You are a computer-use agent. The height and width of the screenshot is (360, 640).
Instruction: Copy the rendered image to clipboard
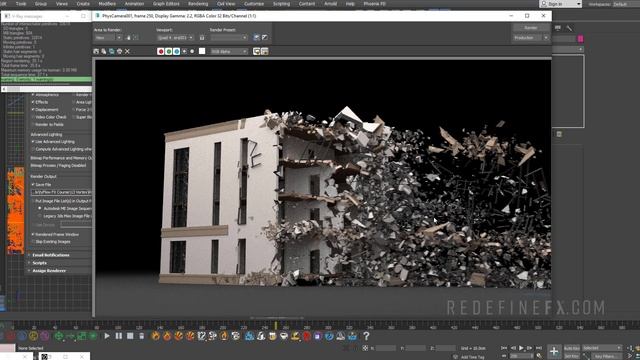tap(104, 51)
